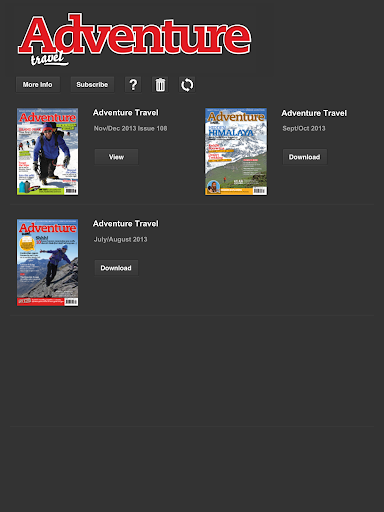Click the refresh sync arrows icon
This screenshot has width=384, height=512.
187,85
